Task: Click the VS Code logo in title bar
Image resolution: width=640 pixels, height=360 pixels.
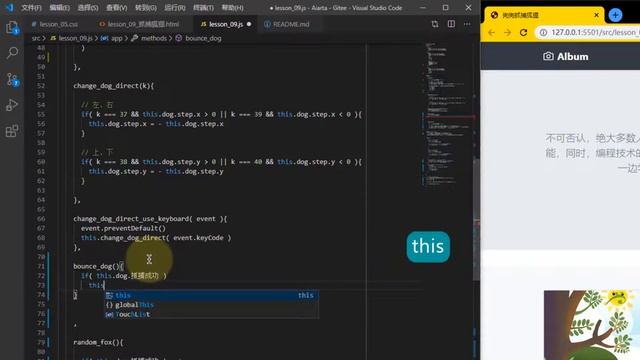Action: (9, 7)
